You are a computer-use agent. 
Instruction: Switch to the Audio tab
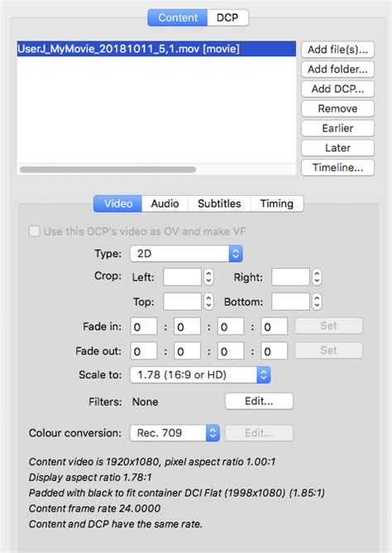point(165,203)
